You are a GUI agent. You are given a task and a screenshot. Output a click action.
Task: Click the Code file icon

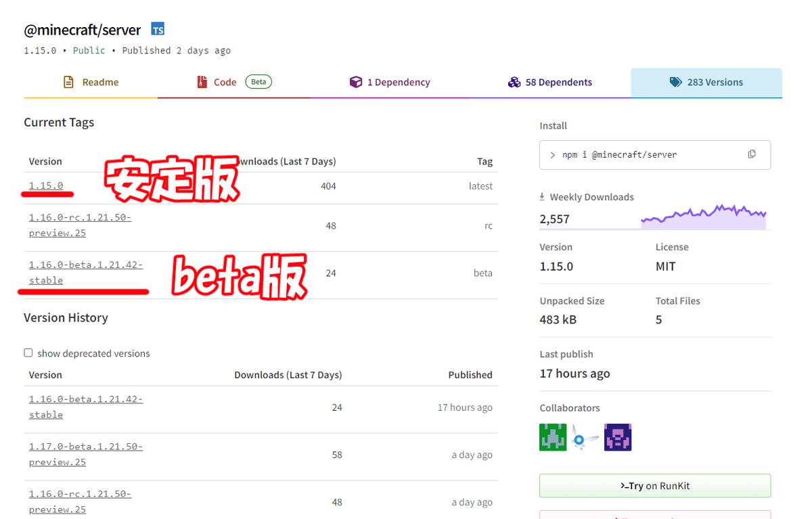click(x=202, y=82)
